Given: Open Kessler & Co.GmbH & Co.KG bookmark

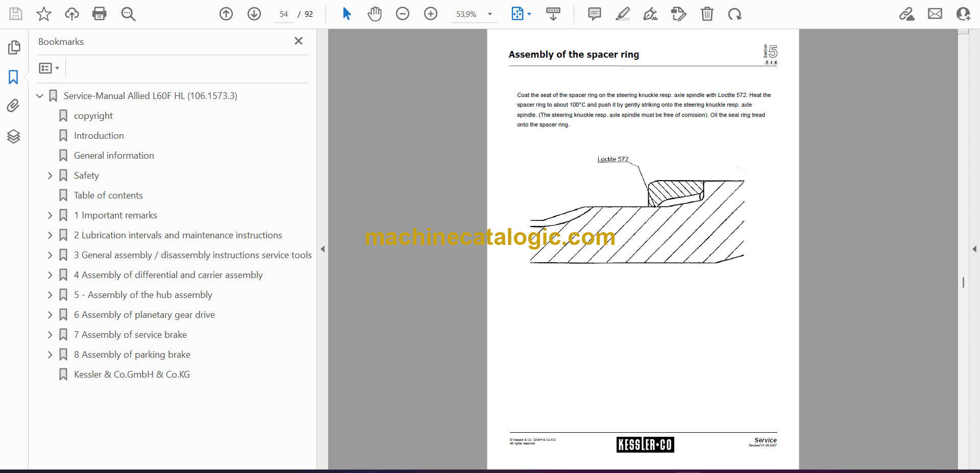Looking at the screenshot, I should (132, 375).
